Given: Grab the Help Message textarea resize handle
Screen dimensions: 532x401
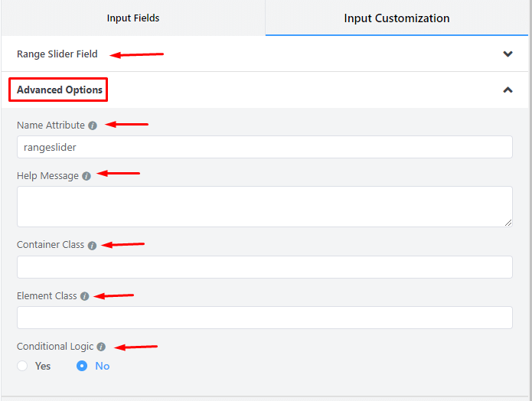Looking at the screenshot, I should tap(508, 223).
